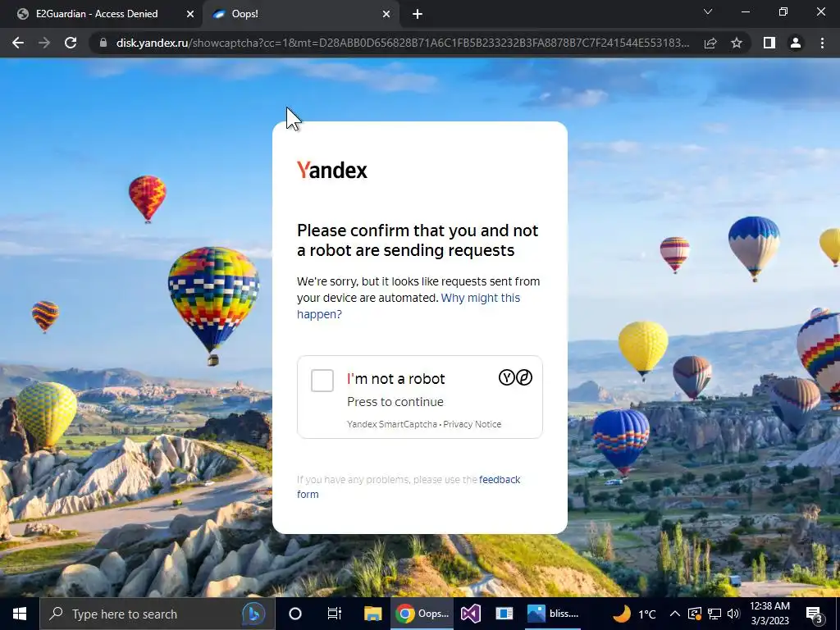Open the Yandex SmartCaptcha link
This screenshot has width=840, height=630.
pos(392,424)
